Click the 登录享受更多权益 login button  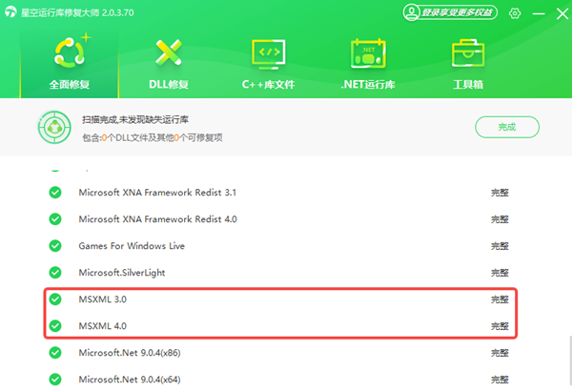(x=450, y=12)
